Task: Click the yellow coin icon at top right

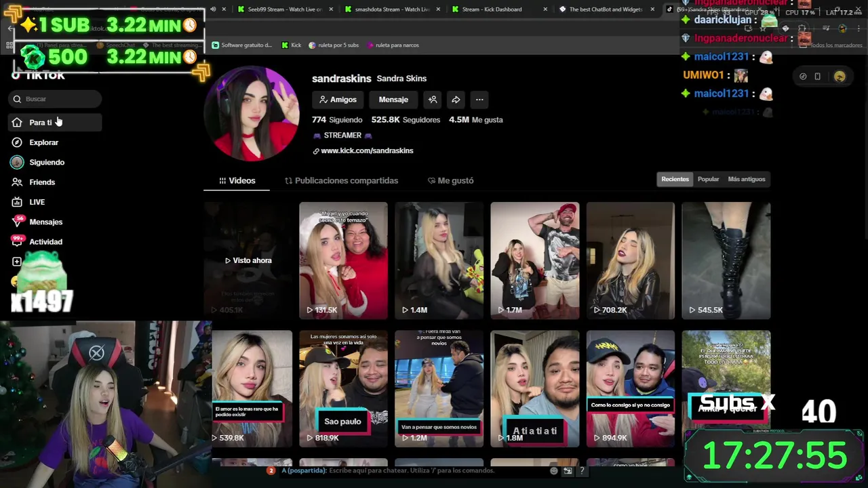Action: click(x=840, y=77)
